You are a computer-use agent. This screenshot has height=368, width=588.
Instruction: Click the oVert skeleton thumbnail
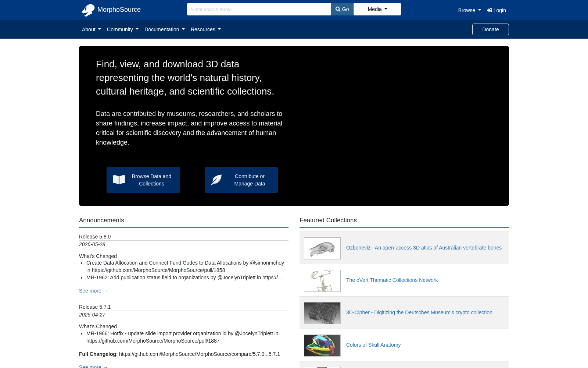(322, 281)
